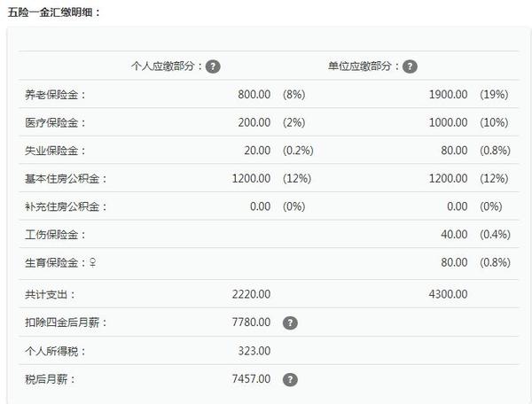Click employer pension rate (19%)
This screenshot has width=532, height=404.
[494, 94]
